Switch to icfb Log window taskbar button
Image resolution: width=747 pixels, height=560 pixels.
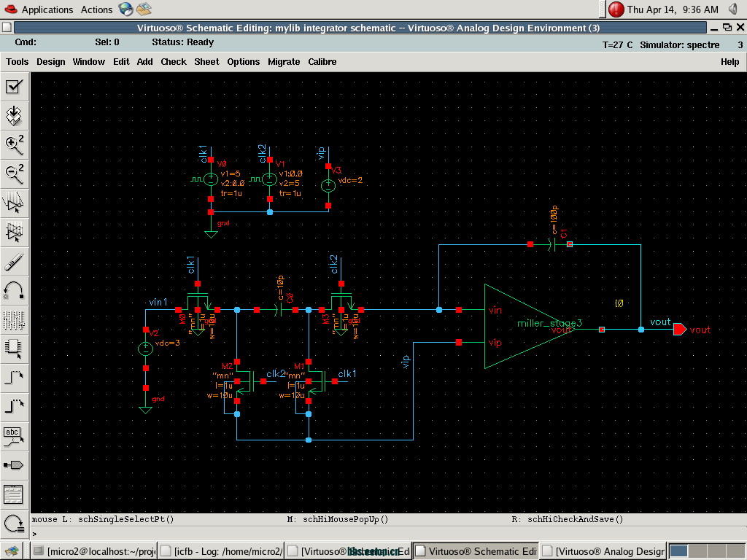pyautogui.click(x=221, y=551)
